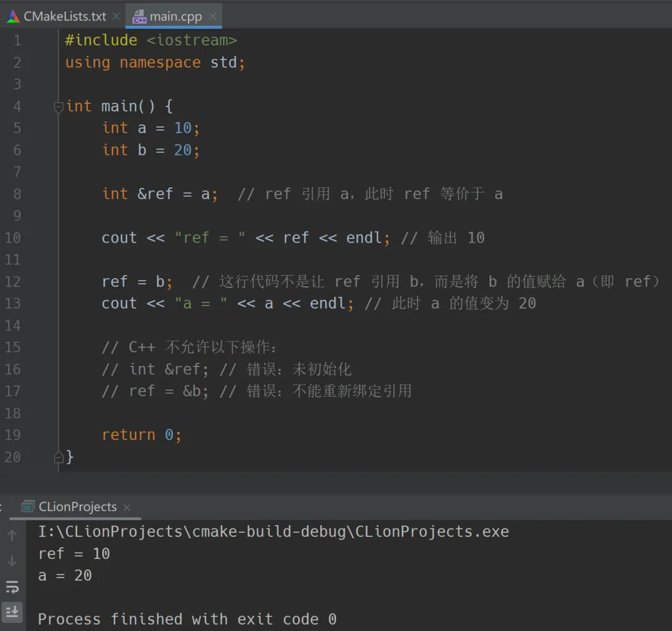672x631 pixels.
Task: Click the CLionProjects run configuration icon
Action: 28,507
